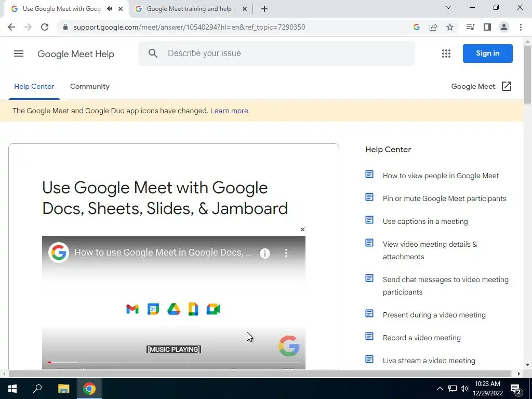Click the Sign in button
Image resolution: width=532 pixels, height=399 pixels.
[x=487, y=54]
